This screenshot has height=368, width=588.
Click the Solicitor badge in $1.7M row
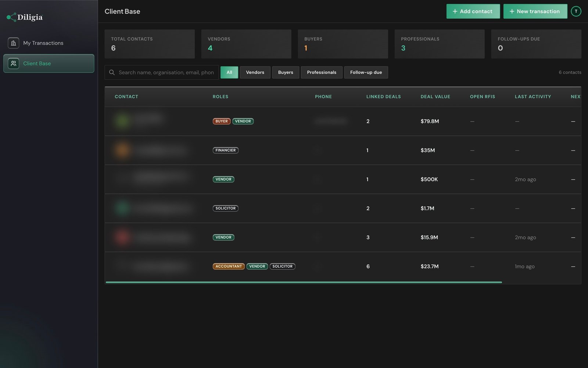coord(226,209)
